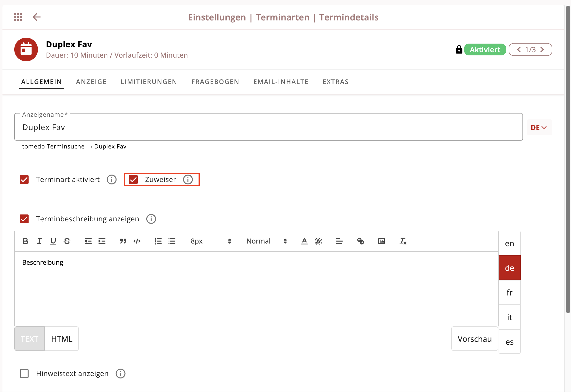This screenshot has height=392, width=571.
Task: Enable Hinweistext anzeigen checkbox
Action: (x=24, y=374)
